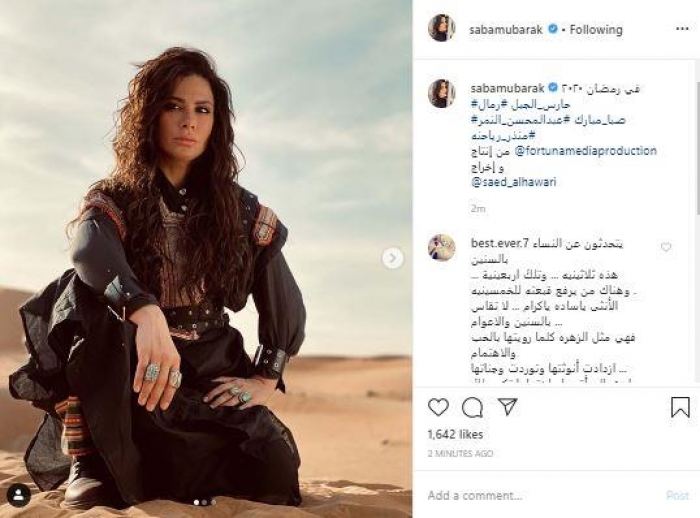The width and height of the screenshot is (700, 518).
Task: Click the Post comment button
Action: (x=677, y=495)
